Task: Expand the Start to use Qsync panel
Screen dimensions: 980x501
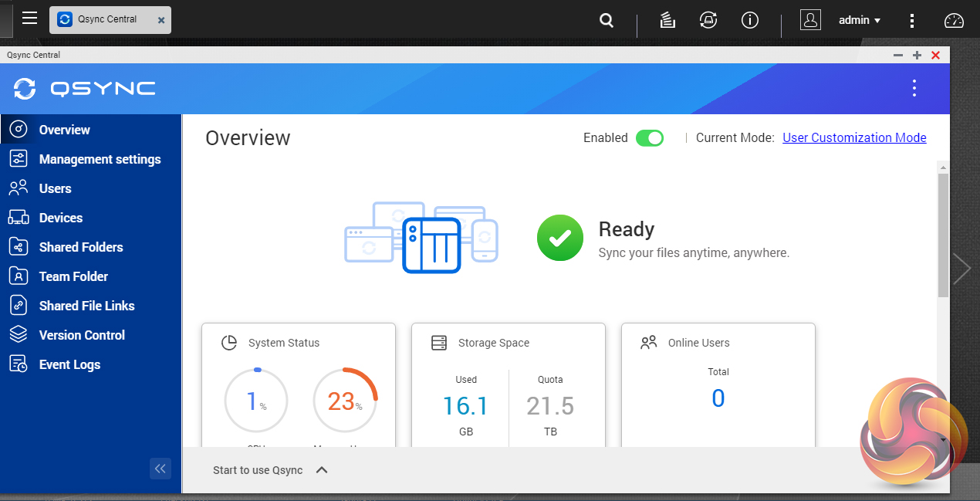Action: (x=322, y=470)
